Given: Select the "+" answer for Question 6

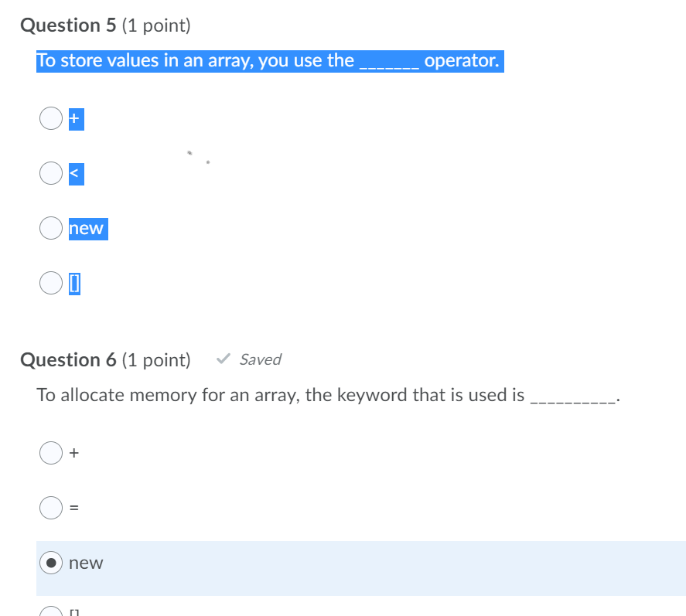Looking at the screenshot, I should (50, 452).
